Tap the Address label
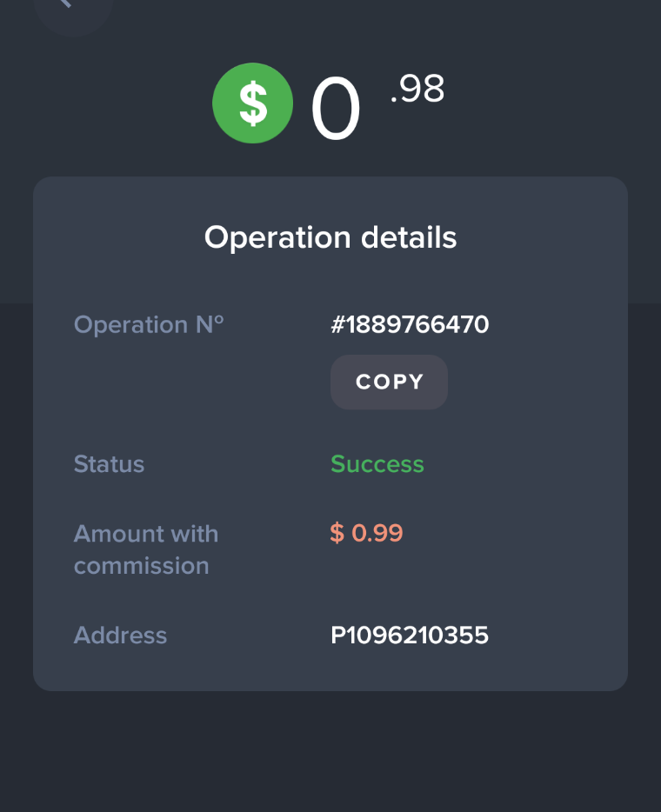This screenshot has height=812, width=661. click(120, 636)
